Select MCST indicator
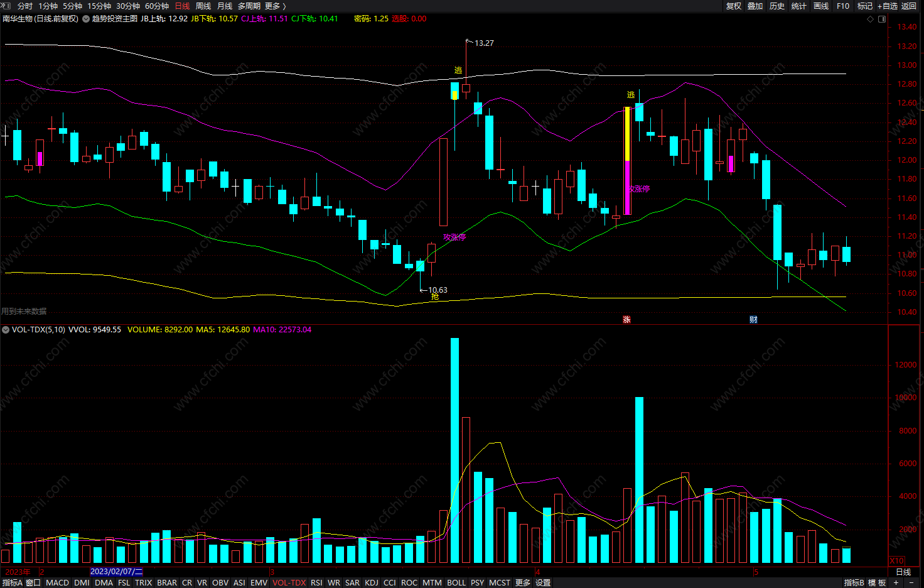This screenshot has height=588, width=924. [500, 583]
